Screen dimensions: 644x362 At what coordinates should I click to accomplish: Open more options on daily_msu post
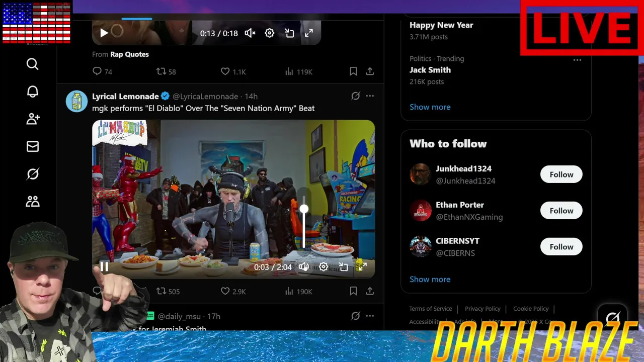click(370, 316)
